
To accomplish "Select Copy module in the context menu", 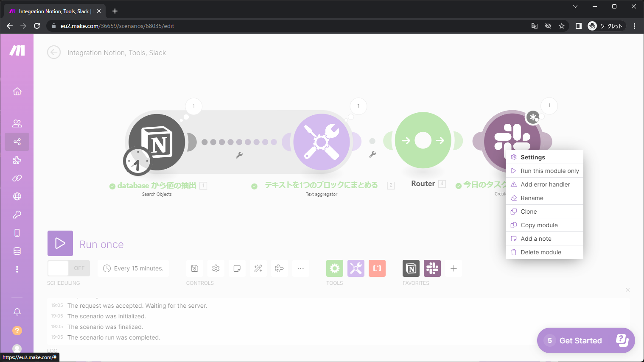I will [544, 225].
